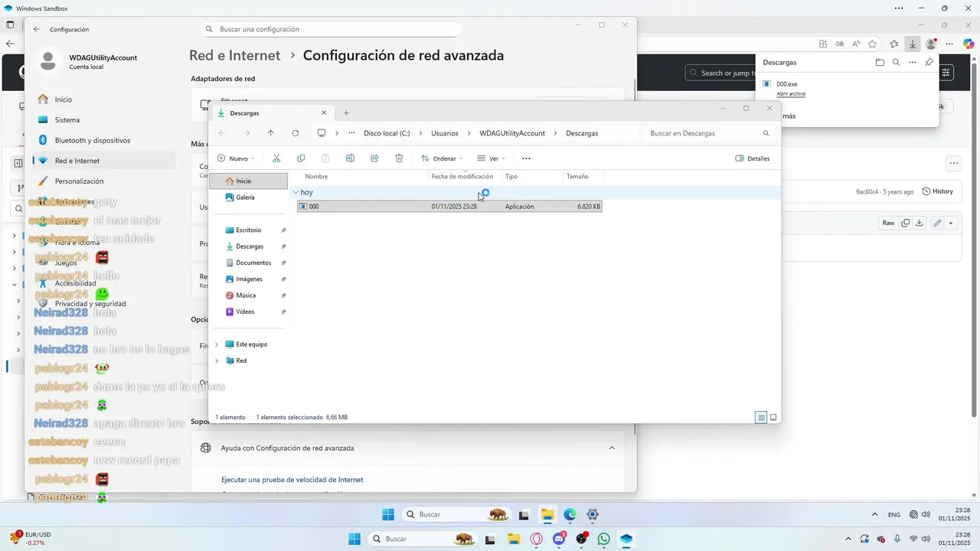Add a new tab in File Explorer
Viewport: 980px width, 551px height.
[x=346, y=112]
